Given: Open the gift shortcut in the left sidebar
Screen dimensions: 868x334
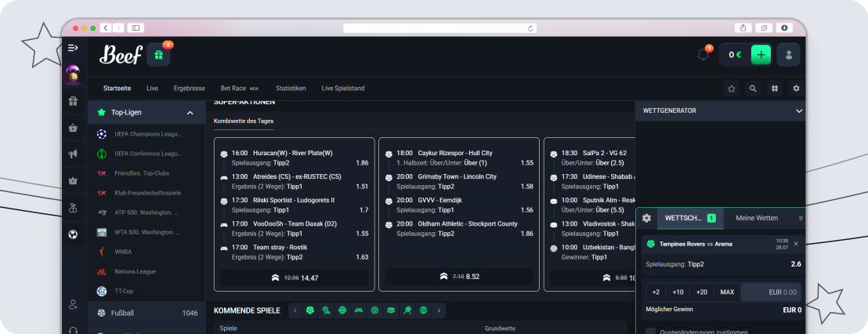Looking at the screenshot, I should click(73, 101).
